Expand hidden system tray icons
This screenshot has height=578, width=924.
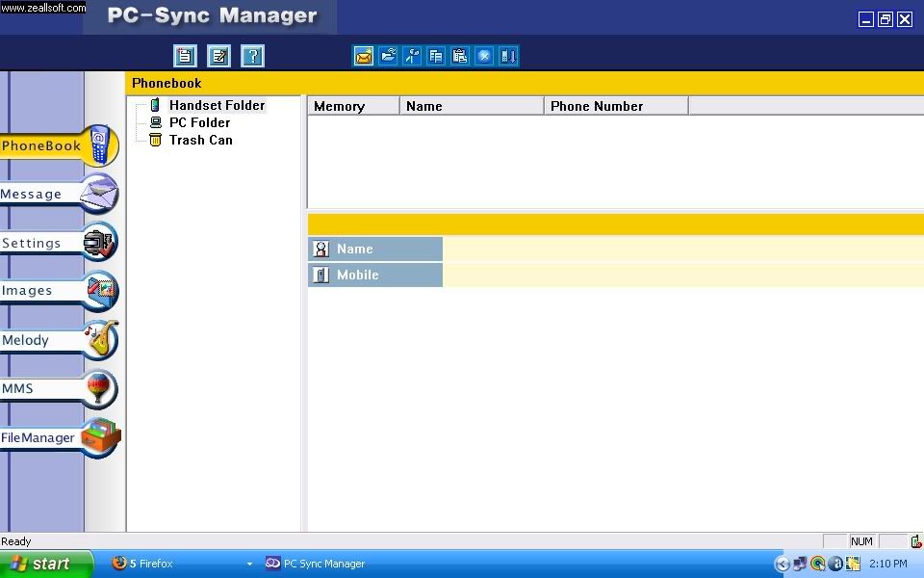coord(782,564)
